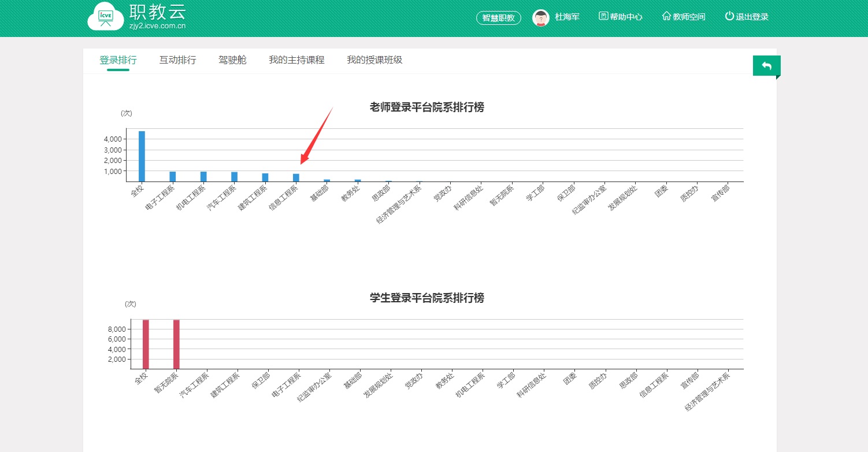Image resolution: width=868 pixels, height=452 pixels.
Task: Open the 我的主持课程 tab
Action: tap(296, 60)
